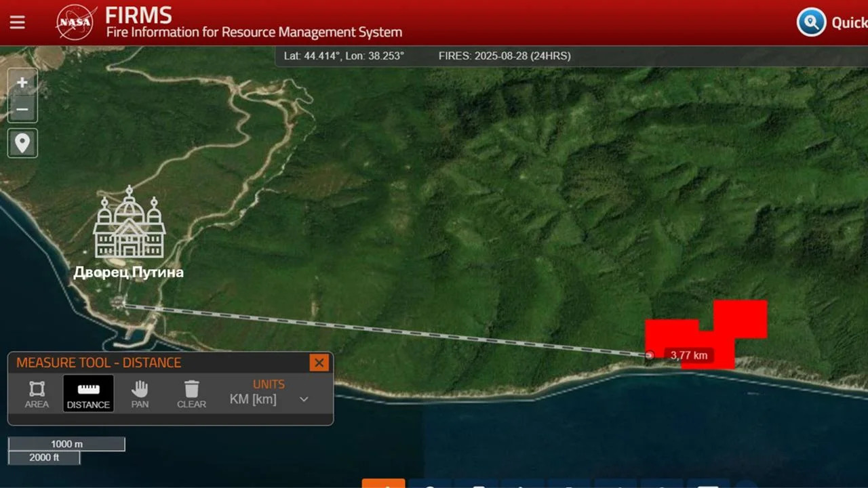Click the FIRES 2025-08-28 date indicator
Image resolution: width=868 pixels, height=488 pixels.
click(x=505, y=56)
